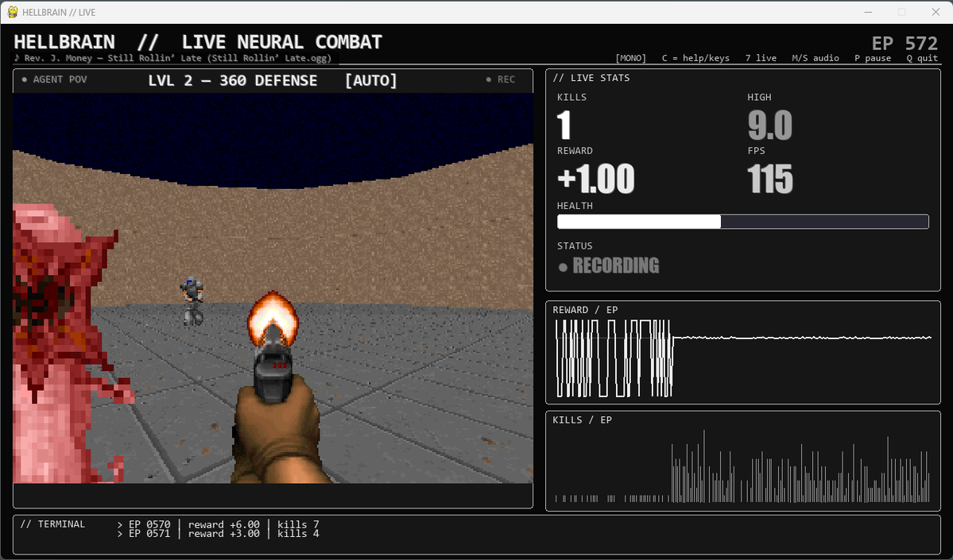Screen dimensions: 953x560
Task: Click the track title 'Still Rollin' Late'
Action: coord(154,58)
